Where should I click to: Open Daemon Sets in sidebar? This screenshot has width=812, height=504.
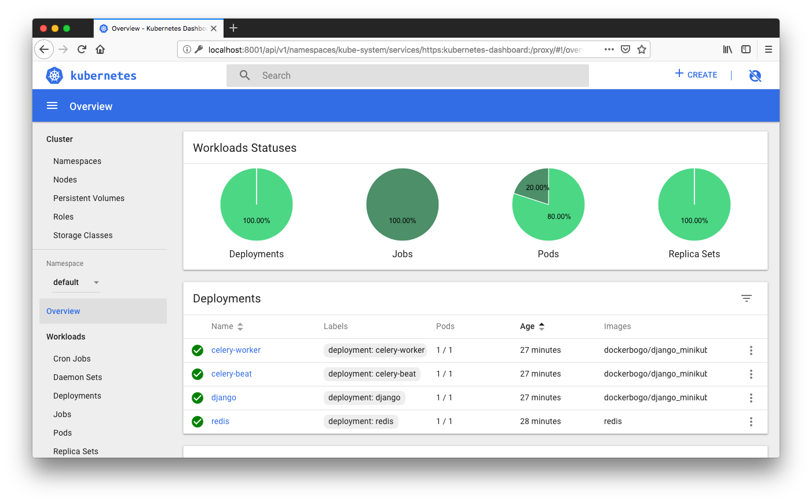(x=78, y=377)
